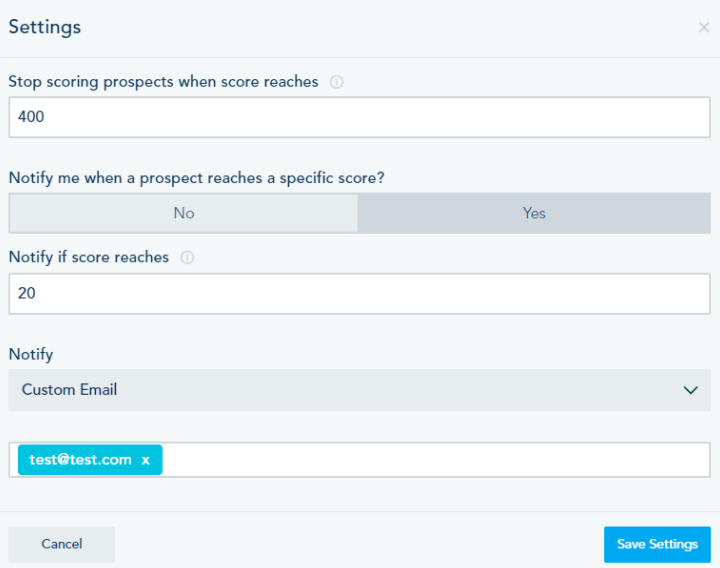The image size is (720, 568).
Task: Click the chevron arrow in Notify dropdown
Action: [x=690, y=390]
